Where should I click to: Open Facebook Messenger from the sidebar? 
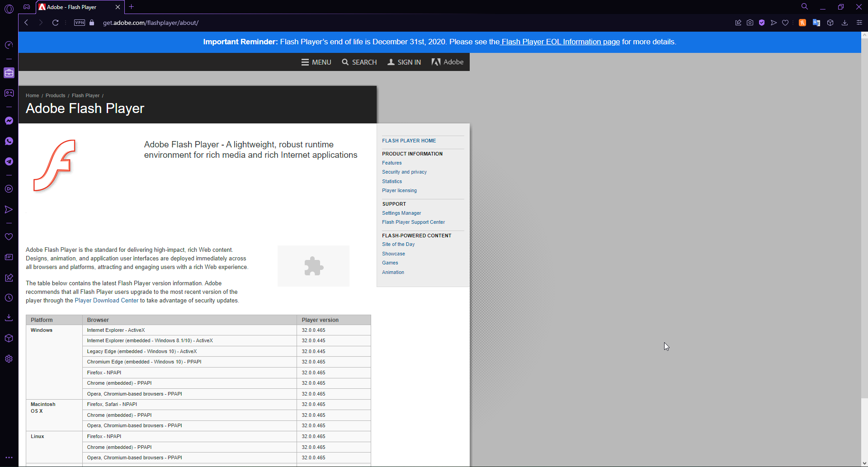coord(9,121)
